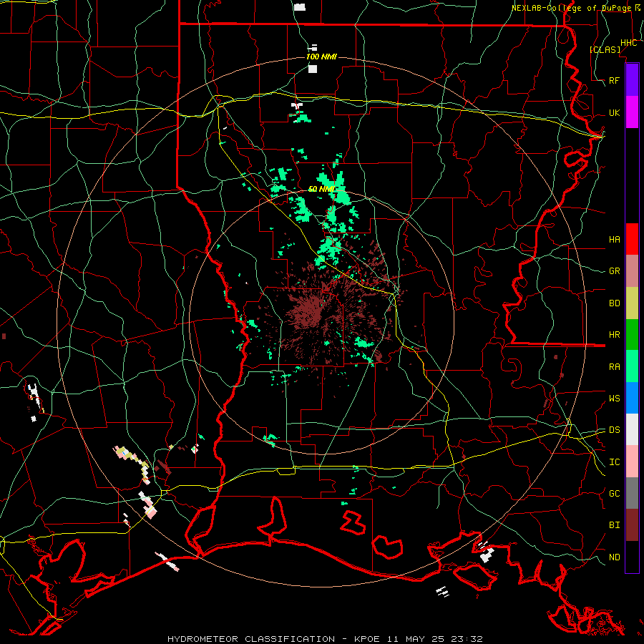644x644 pixels.
Task: Click the "NEXLAB-College of DuPage" credit text
Action: (571, 8)
